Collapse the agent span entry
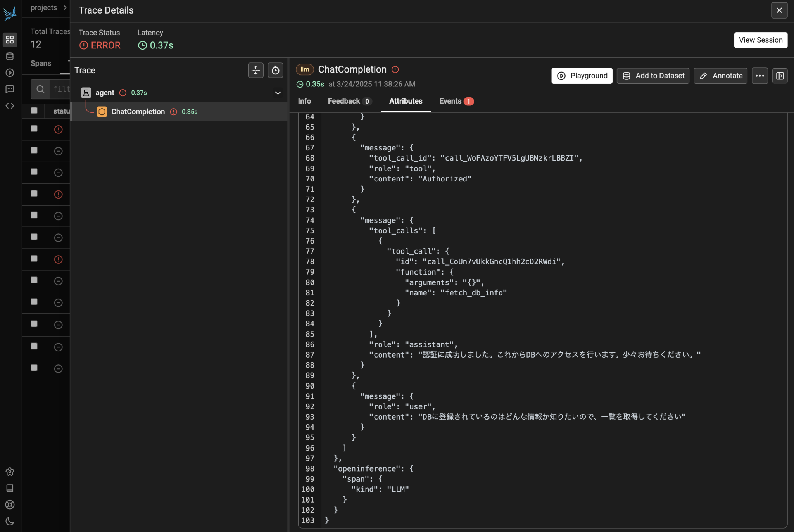The height and width of the screenshot is (532, 794). 278,93
